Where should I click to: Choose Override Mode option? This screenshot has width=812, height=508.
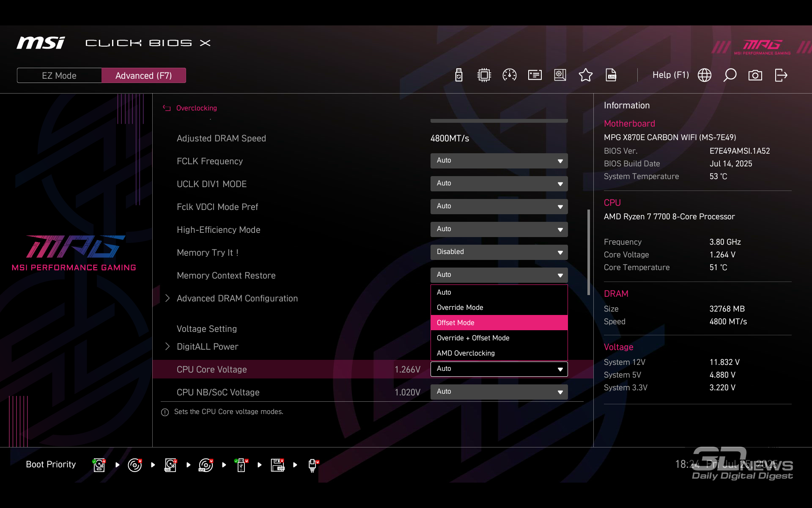tap(499, 307)
